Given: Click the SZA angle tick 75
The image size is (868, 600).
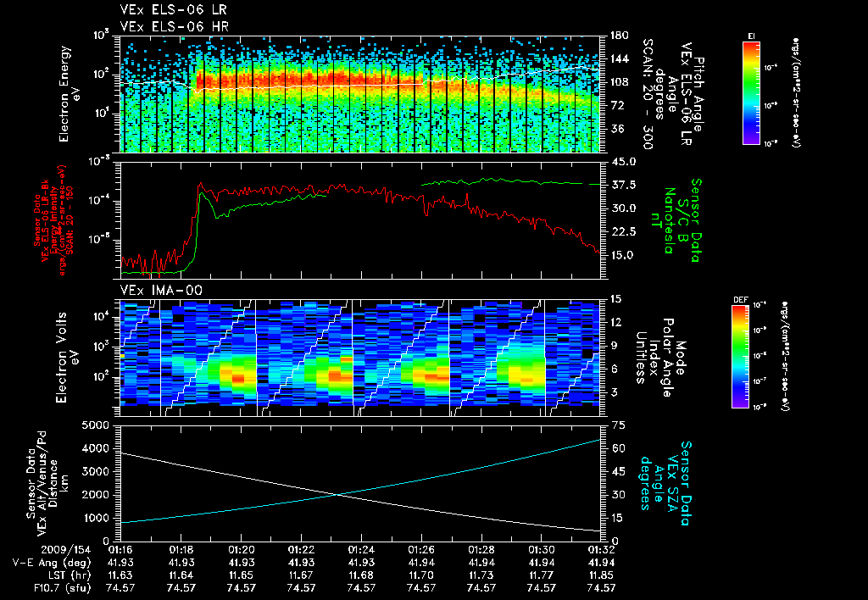Looking at the screenshot, I should coord(618,425).
